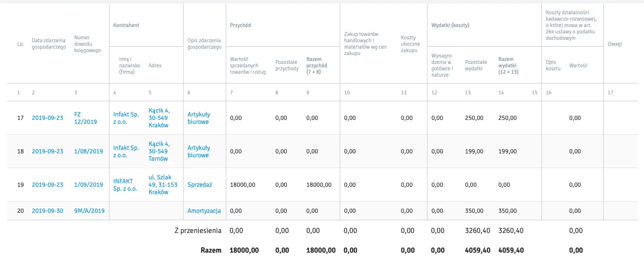
Task: Click the Z przeniesienia row label
Action: pos(198,231)
